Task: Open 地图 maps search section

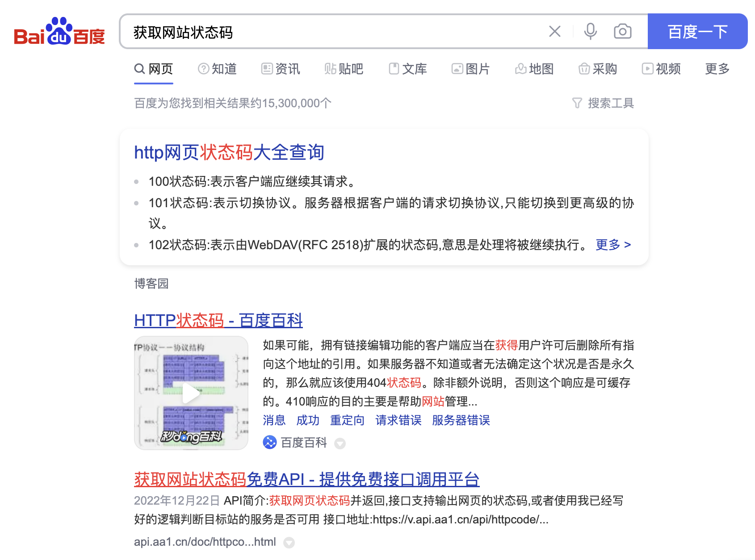Action: pyautogui.click(x=534, y=69)
